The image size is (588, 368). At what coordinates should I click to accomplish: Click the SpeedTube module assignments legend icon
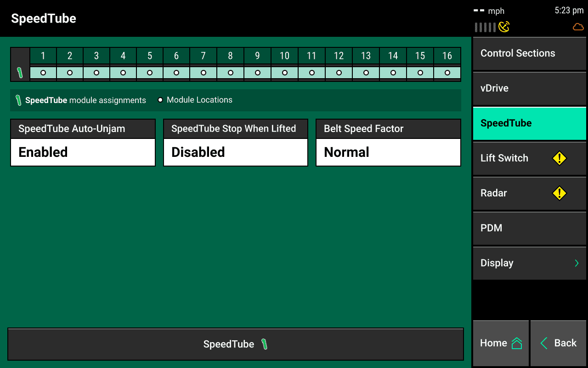(x=18, y=100)
